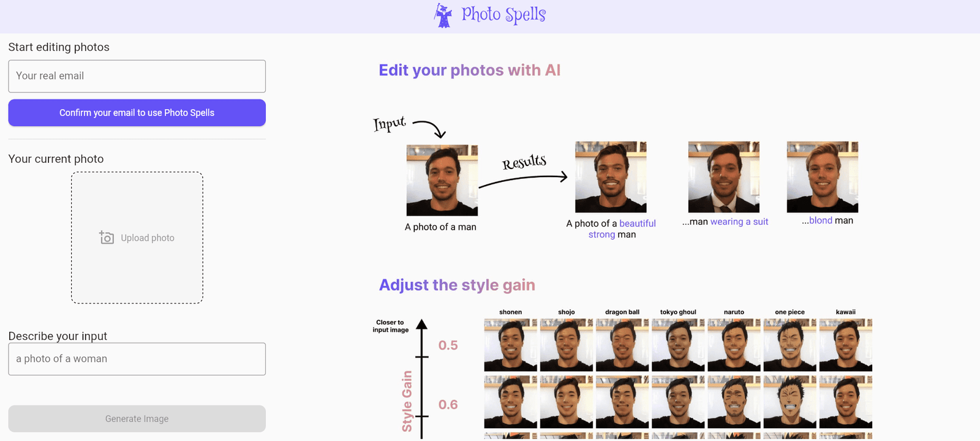The width and height of the screenshot is (980, 441).
Task: Select the kawaii style thumbnail at 0.5 gain
Action: tap(846, 345)
